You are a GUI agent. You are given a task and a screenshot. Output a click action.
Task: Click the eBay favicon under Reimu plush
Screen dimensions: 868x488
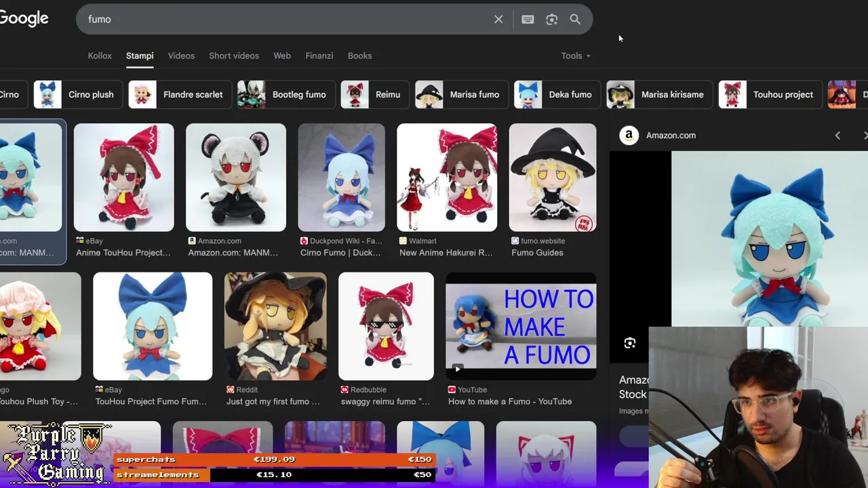click(80, 241)
